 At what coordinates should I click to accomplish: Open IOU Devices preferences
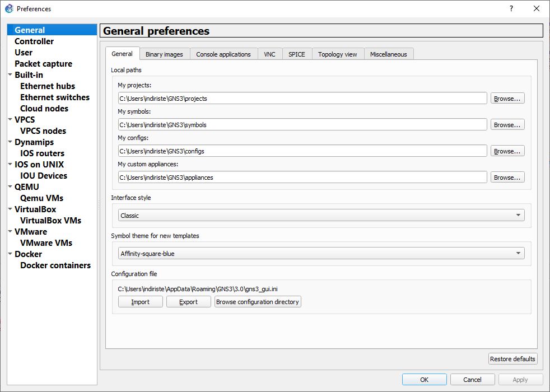coord(44,176)
